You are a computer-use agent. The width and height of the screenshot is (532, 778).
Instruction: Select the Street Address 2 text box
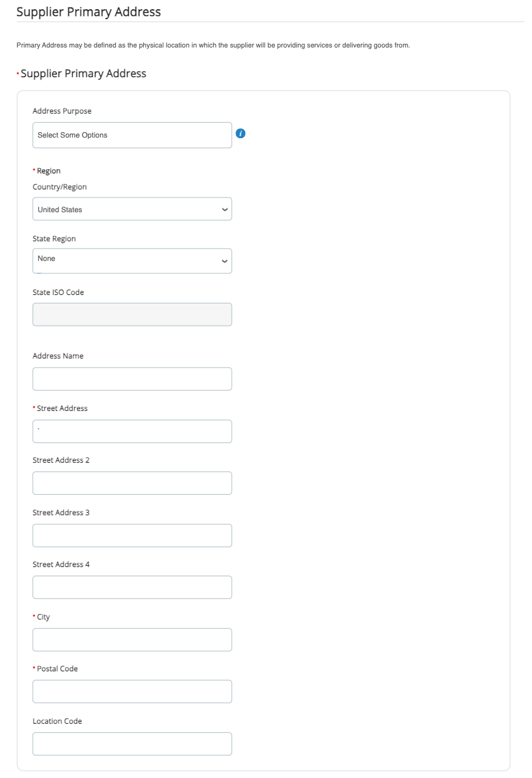(x=132, y=483)
